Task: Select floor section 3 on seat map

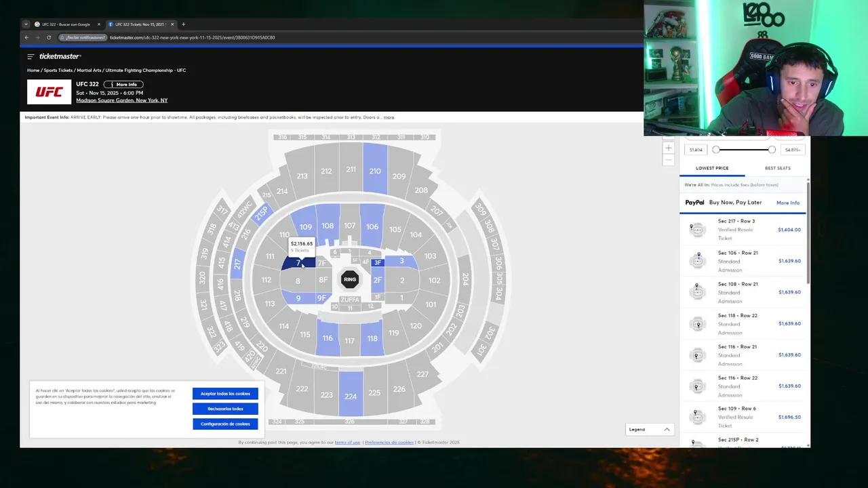Action: (401, 261)
